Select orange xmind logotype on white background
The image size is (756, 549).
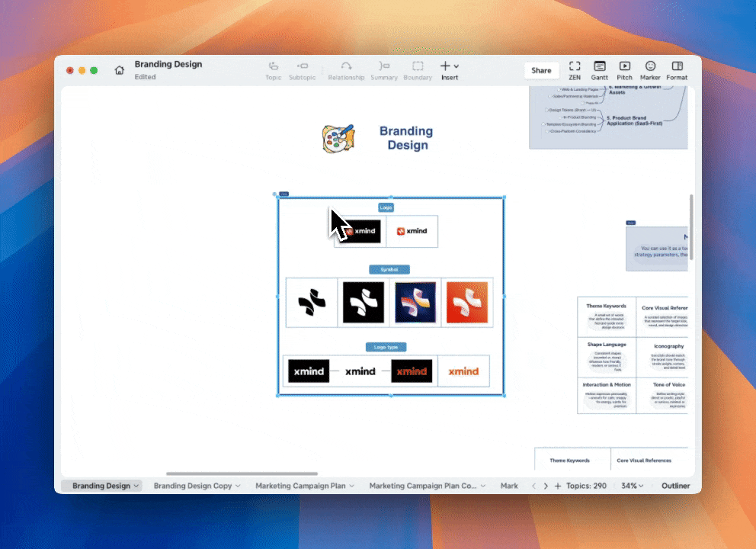click(463, 371)
